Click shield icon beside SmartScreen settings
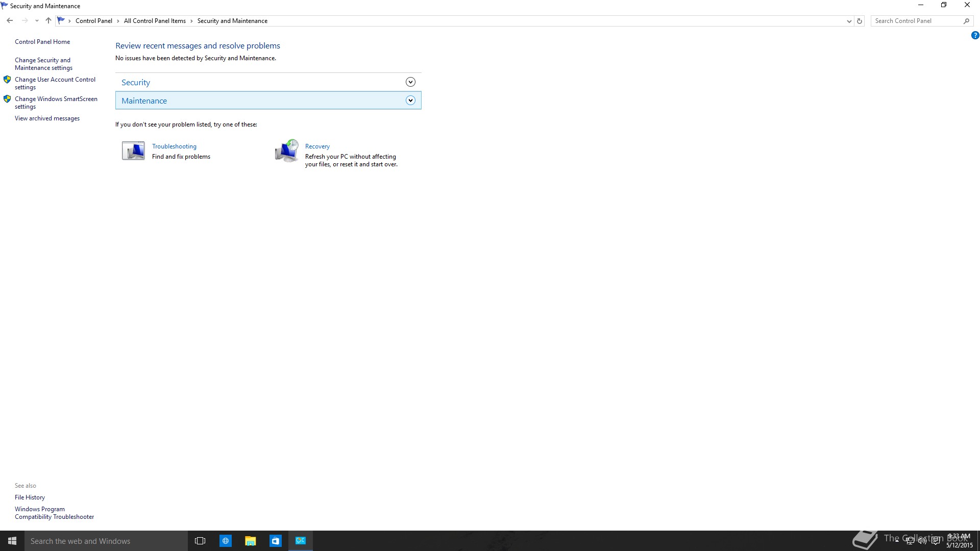The width and height of the screenshot is (980, 551). (7, 99)
